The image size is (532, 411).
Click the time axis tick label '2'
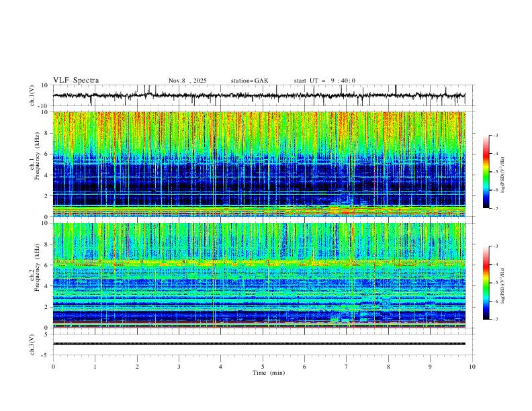(x=137, y=367)
